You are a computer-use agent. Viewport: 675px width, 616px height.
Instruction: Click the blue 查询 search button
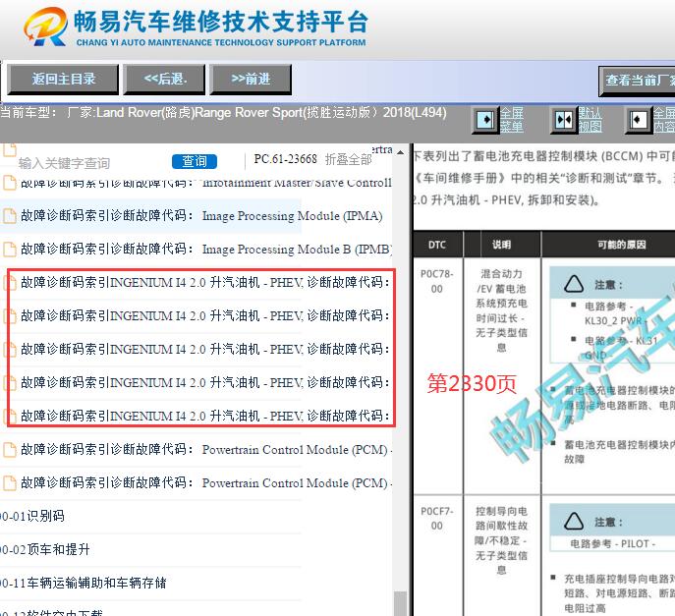coord(195,161)
